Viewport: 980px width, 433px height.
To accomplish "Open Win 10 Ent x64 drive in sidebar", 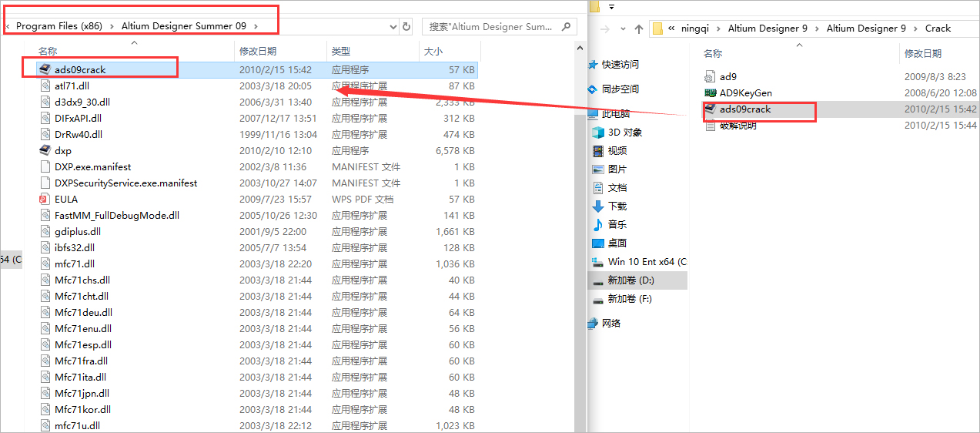I will [x=647, y=261].
